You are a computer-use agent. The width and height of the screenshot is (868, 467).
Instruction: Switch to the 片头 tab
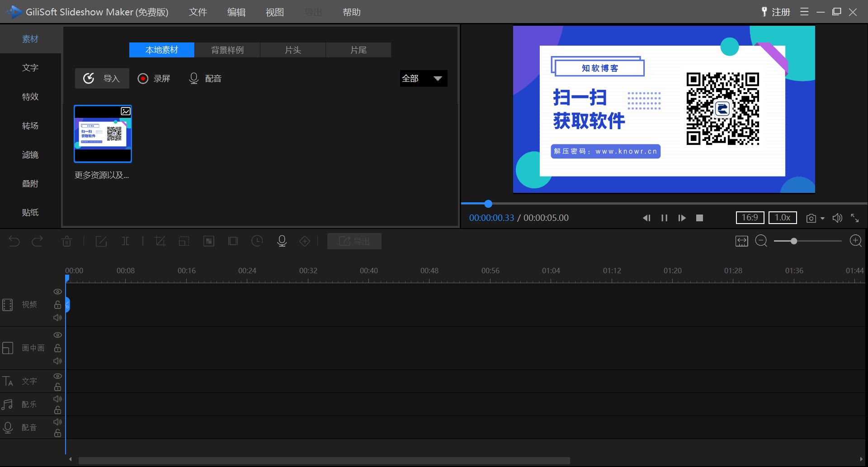293,50
